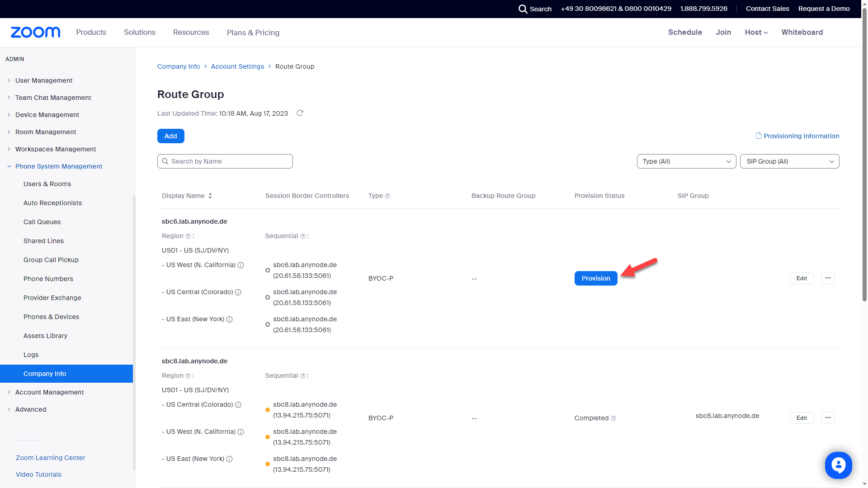The image size is (868, 488).
Task: Select Call Queues in sidebar
Action: point(42,222)
